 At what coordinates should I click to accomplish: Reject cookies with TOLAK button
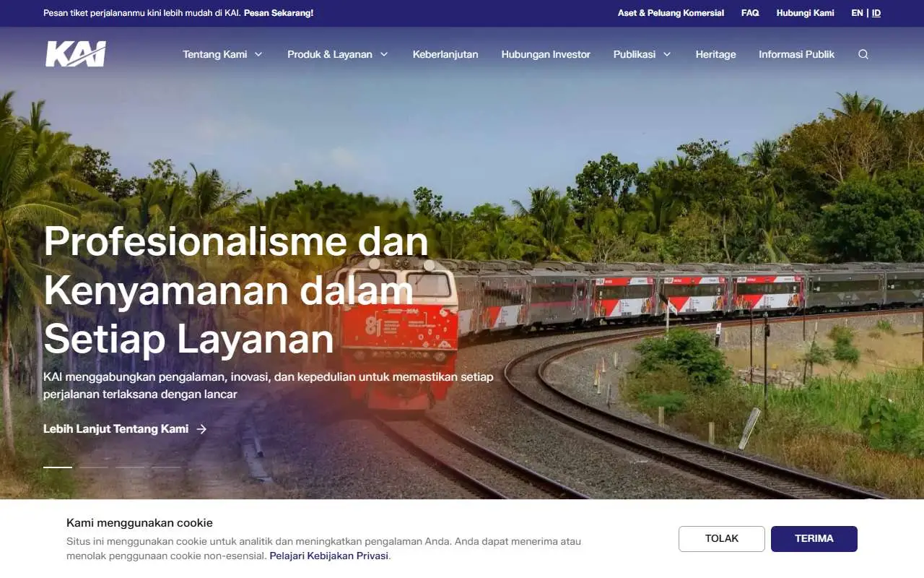coord(722,539)
